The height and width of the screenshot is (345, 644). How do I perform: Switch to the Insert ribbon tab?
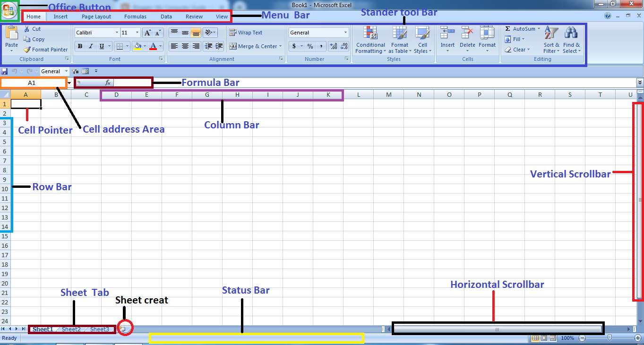click(60, 16)
